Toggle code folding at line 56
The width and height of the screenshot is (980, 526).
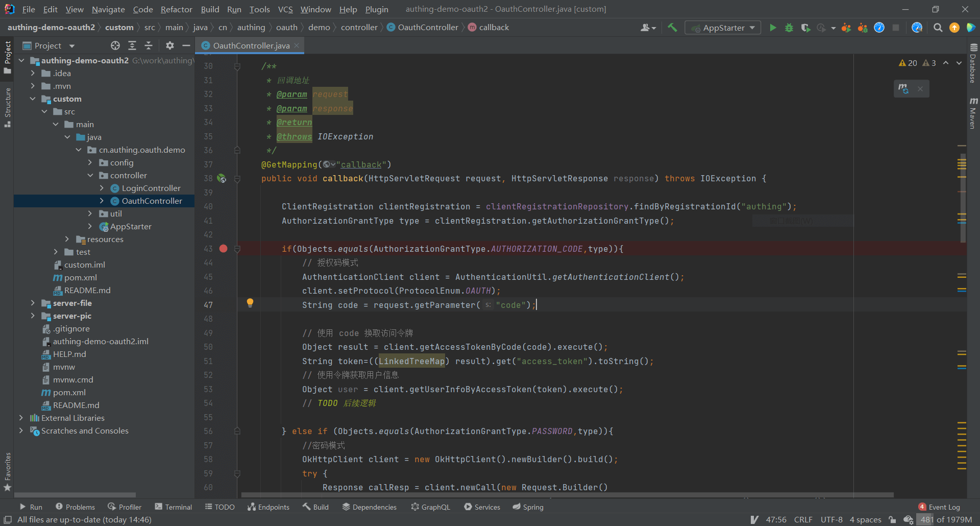(x=237, y=432)
